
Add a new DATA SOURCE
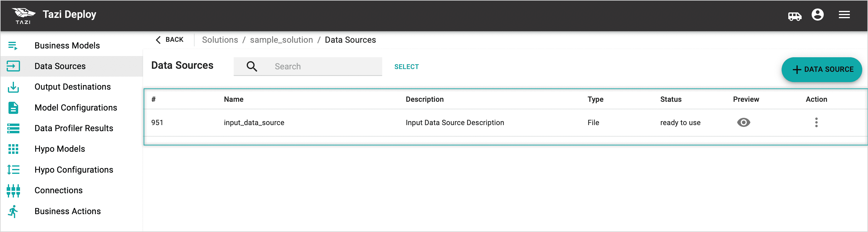822,69
